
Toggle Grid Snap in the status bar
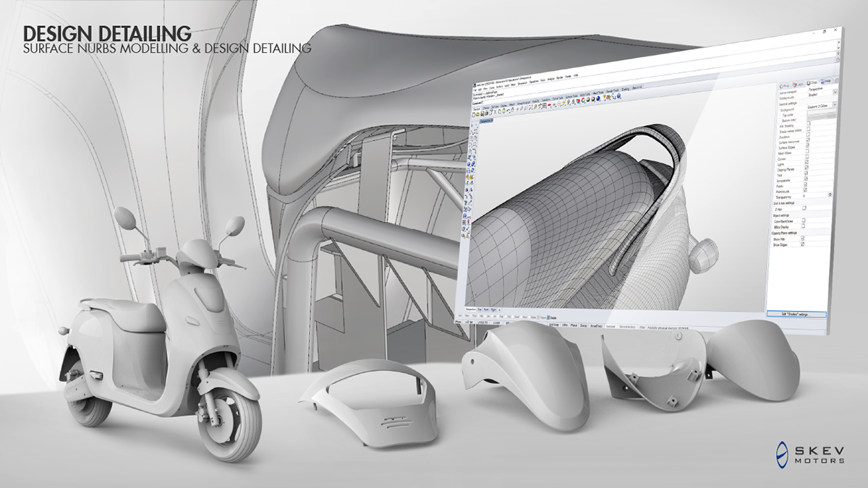[553, 323]
